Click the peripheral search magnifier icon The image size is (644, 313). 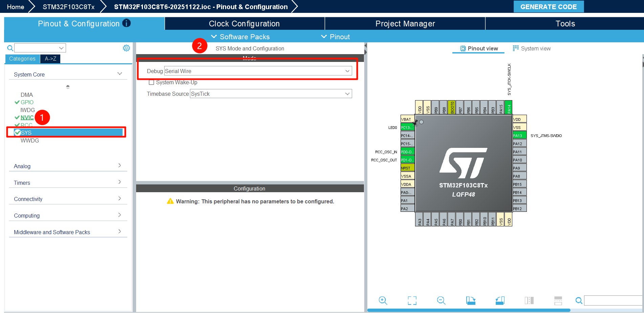pos(10,48)
